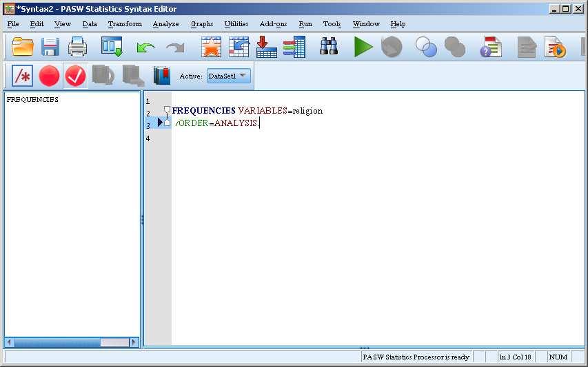The image size is (588, 367).
Task: Run selection with the green play arrow
Action: (x=363, y=47)
